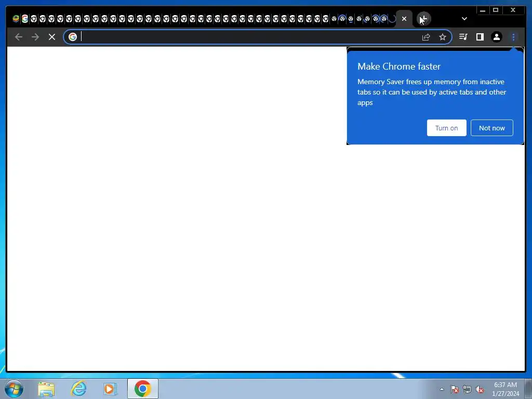
Task: Open a new tab with plus button
Action: 423,19
